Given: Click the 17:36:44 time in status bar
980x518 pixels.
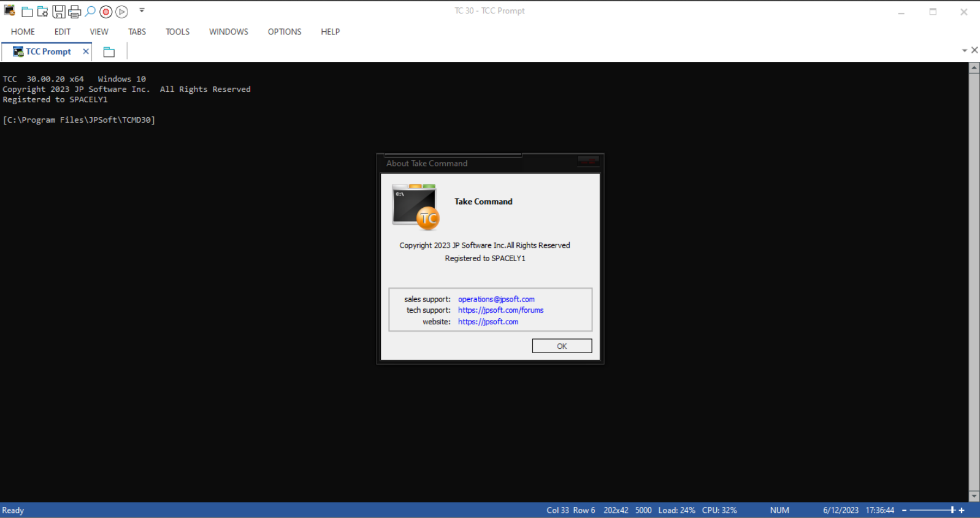Looking at the screenshot, I should coord(880,510).
